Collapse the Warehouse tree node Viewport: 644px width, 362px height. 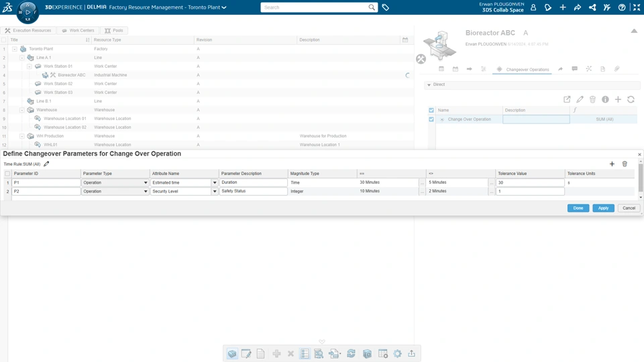[x=22, y=110]
